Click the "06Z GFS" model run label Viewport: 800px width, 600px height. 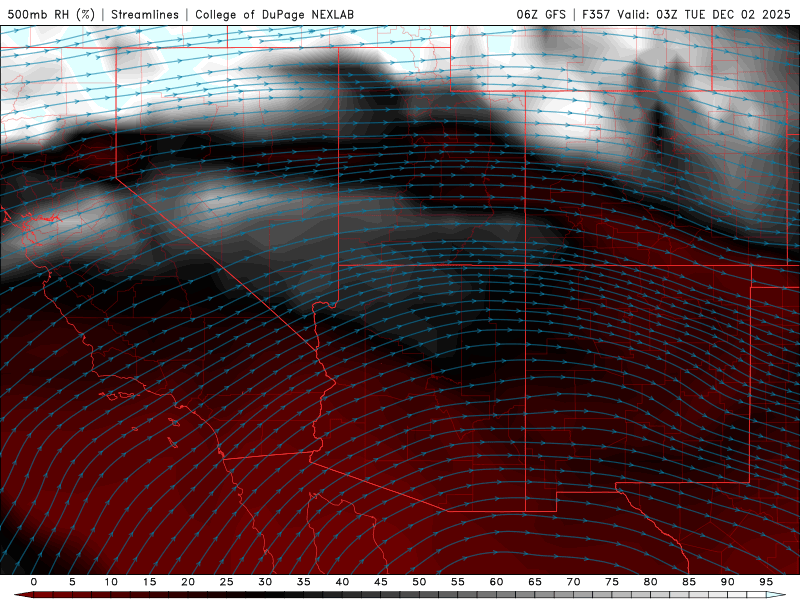coord(541,15)
